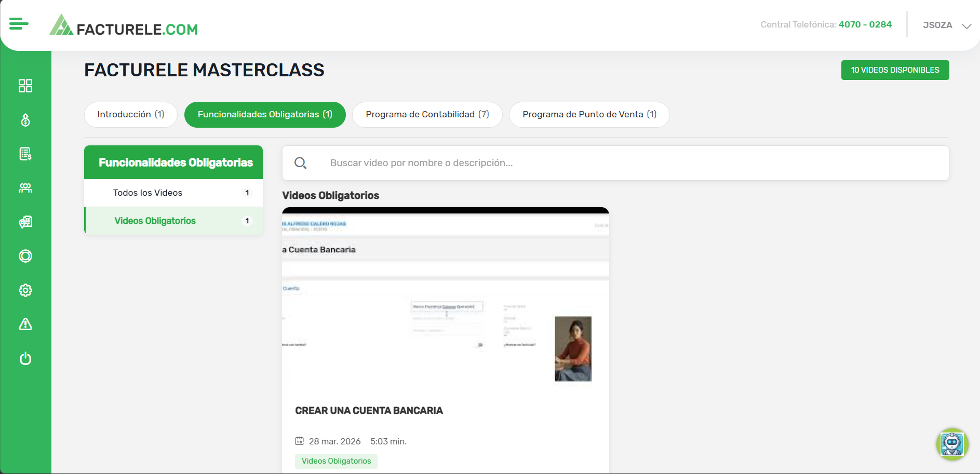Open the warning triangle icon in sidebar
Screen dimensions: 980x474
25,324
